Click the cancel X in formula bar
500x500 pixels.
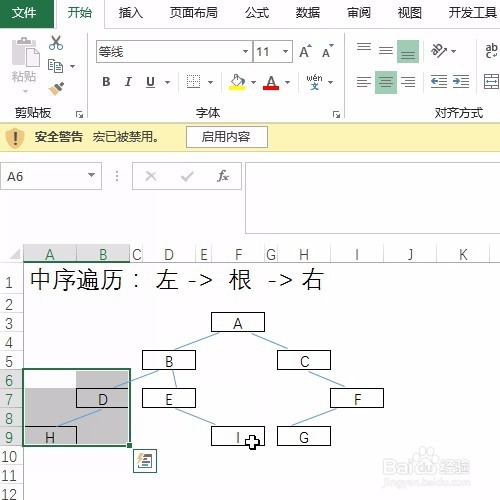click(151, 176)
